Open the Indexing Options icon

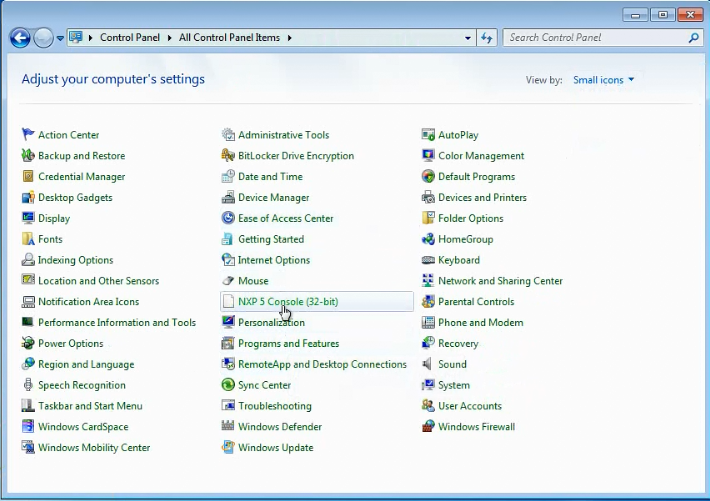[28, 259]
